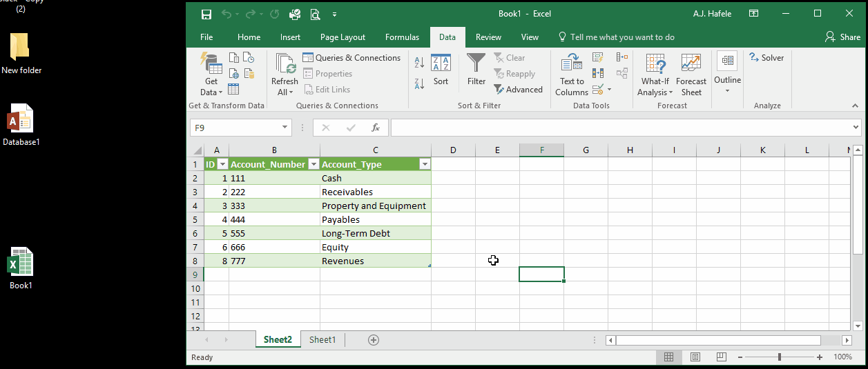Viewport: 868px width, 369px height.
Task: Click the Flash Fill icon
Action: [x=598, y=58]
